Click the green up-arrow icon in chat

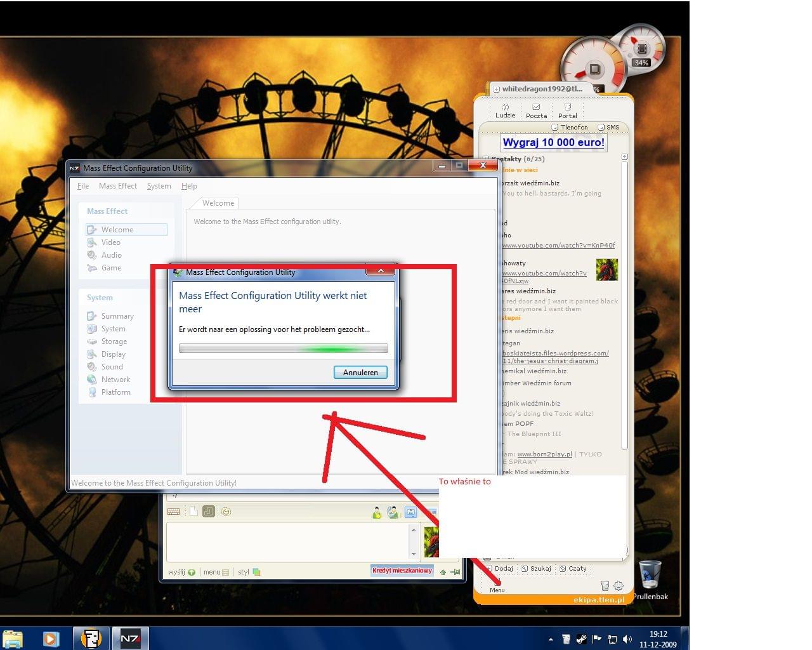tap(443, 572)
